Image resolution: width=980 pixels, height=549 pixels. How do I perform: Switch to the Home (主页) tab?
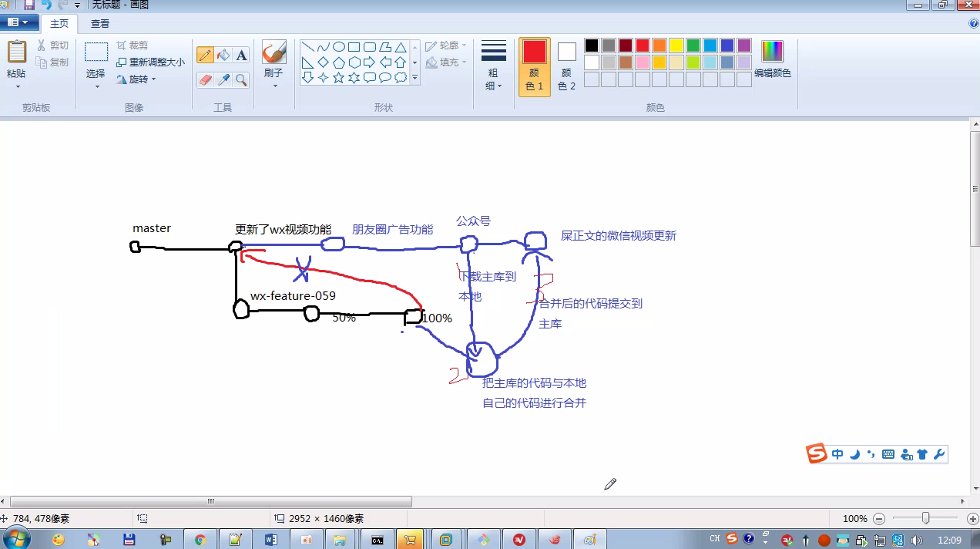pyautogui.click(x=59, y=24)
